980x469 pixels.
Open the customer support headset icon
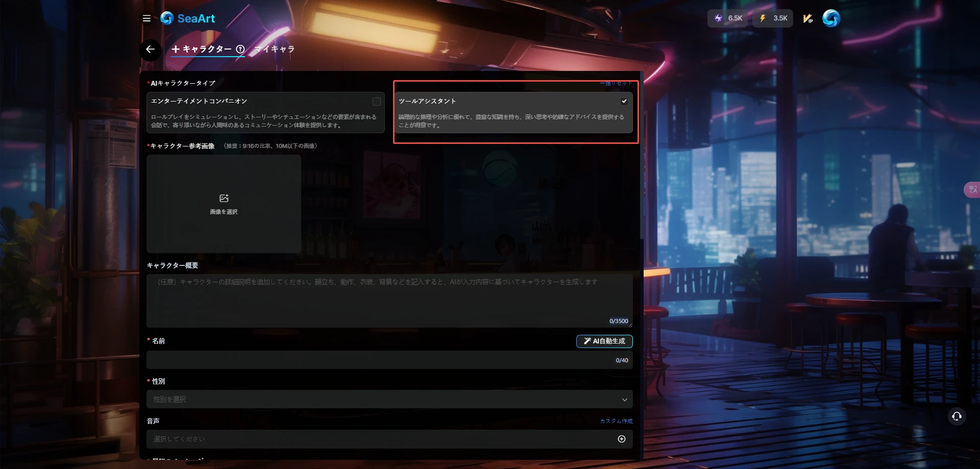point(957,416)
